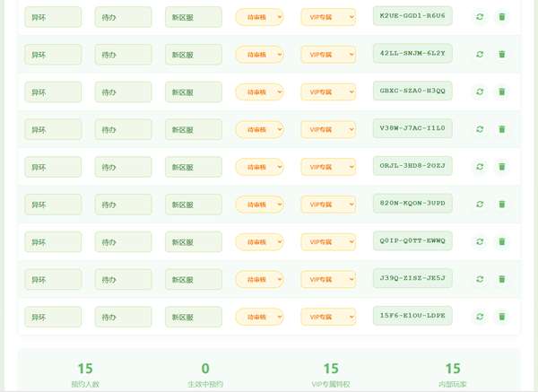Delete the row with code 42LL
Viewport: 538px width, 392px height.
(x=501, y=54)
